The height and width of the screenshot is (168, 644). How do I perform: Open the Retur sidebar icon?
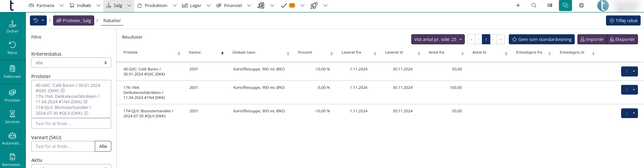point(12,48)
